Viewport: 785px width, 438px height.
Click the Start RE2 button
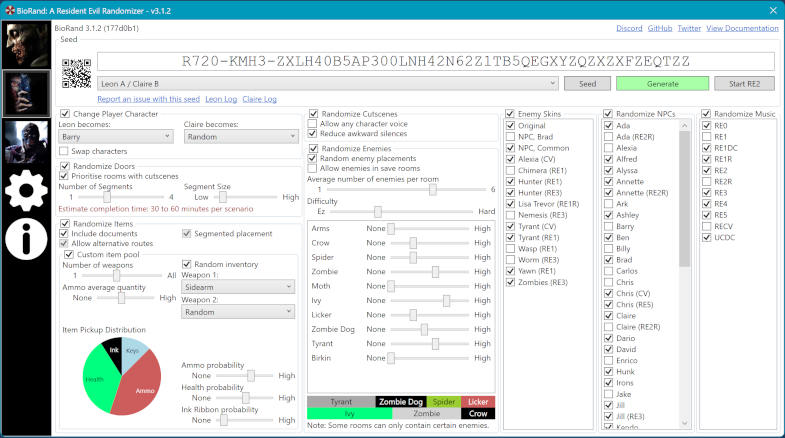click(x=746, y=84)
